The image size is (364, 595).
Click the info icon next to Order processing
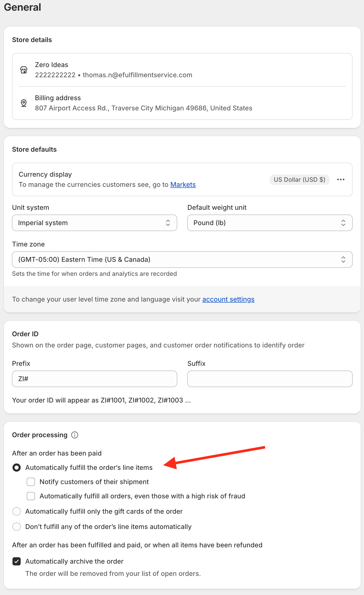click(x=75, y=435)
